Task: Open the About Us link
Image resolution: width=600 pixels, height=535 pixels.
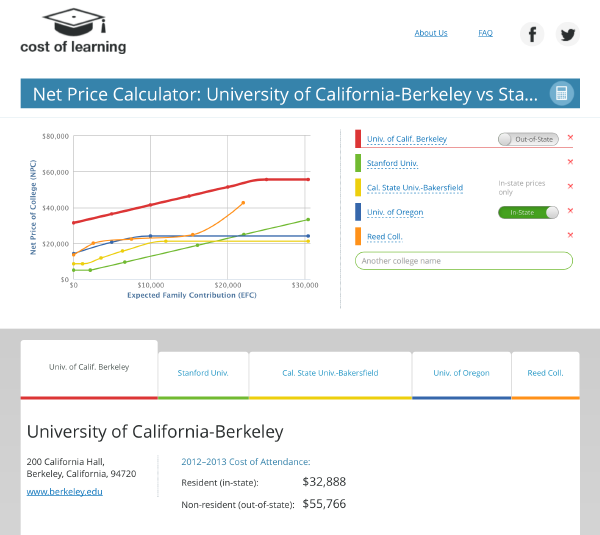Action: coord(431,33)
